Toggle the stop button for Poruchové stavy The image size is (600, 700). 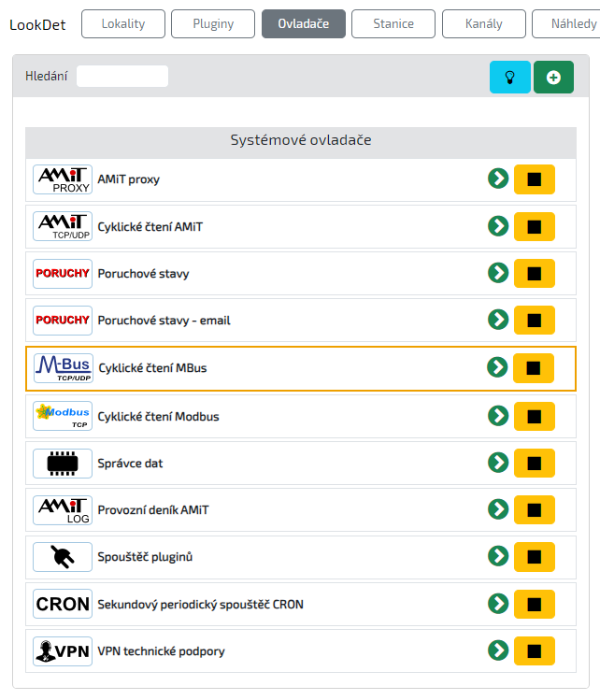(x=535, y=273)
